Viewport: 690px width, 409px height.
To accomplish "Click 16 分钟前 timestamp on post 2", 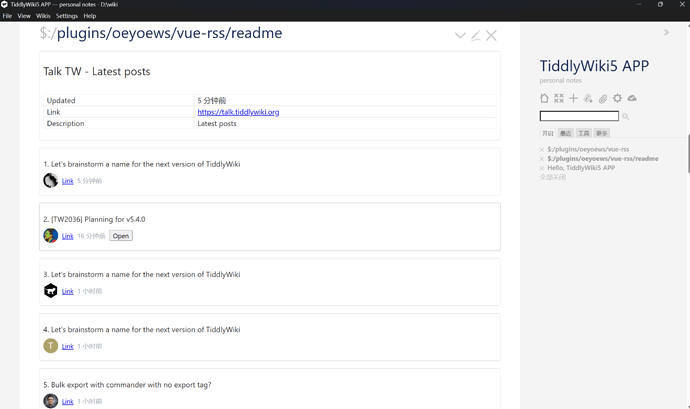I will pos(91,236).
